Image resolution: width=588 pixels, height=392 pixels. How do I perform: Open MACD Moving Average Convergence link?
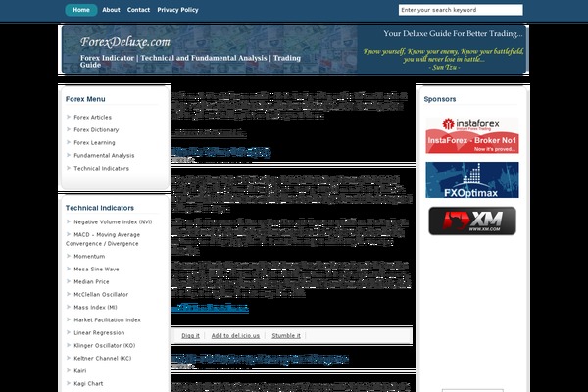tap(103, 239)
